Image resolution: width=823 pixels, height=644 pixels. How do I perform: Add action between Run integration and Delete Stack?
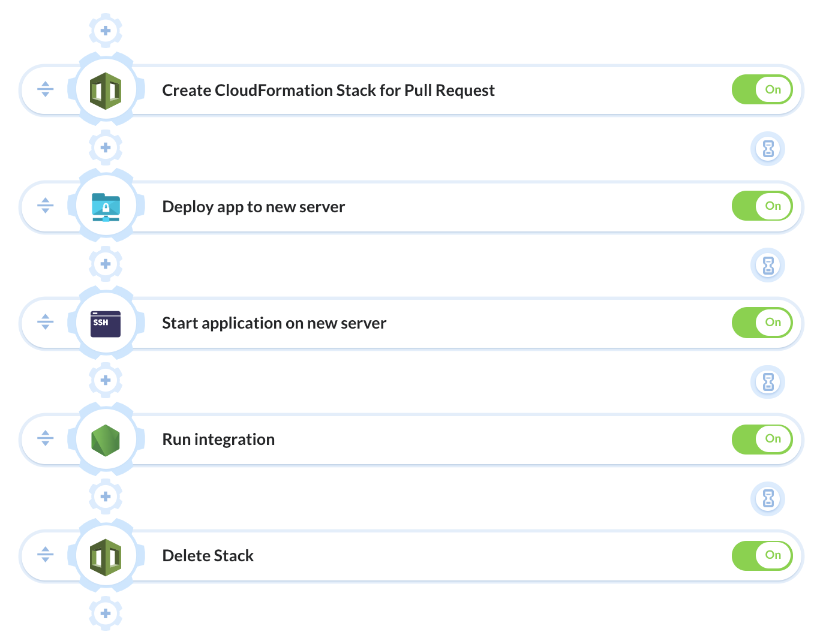click(106, 496)
